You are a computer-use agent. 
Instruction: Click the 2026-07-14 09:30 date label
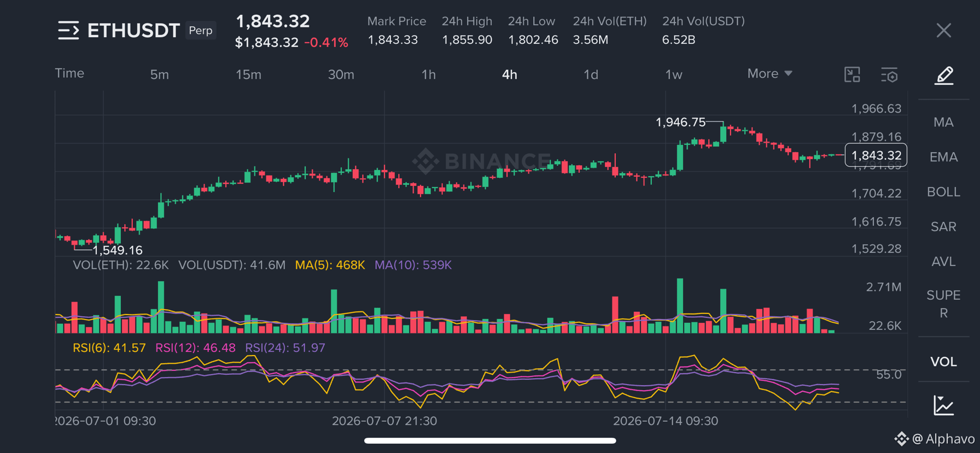666,421
